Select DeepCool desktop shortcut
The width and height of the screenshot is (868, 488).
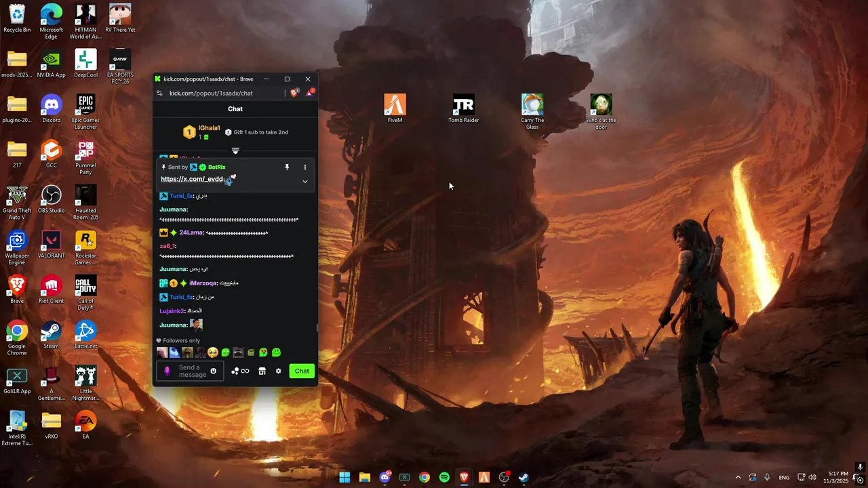point(85,64)
